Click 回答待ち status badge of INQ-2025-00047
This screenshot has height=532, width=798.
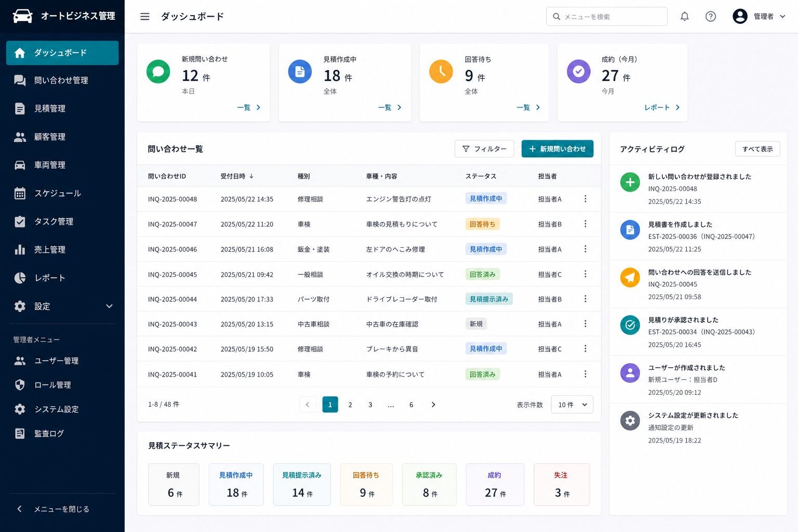482,224
